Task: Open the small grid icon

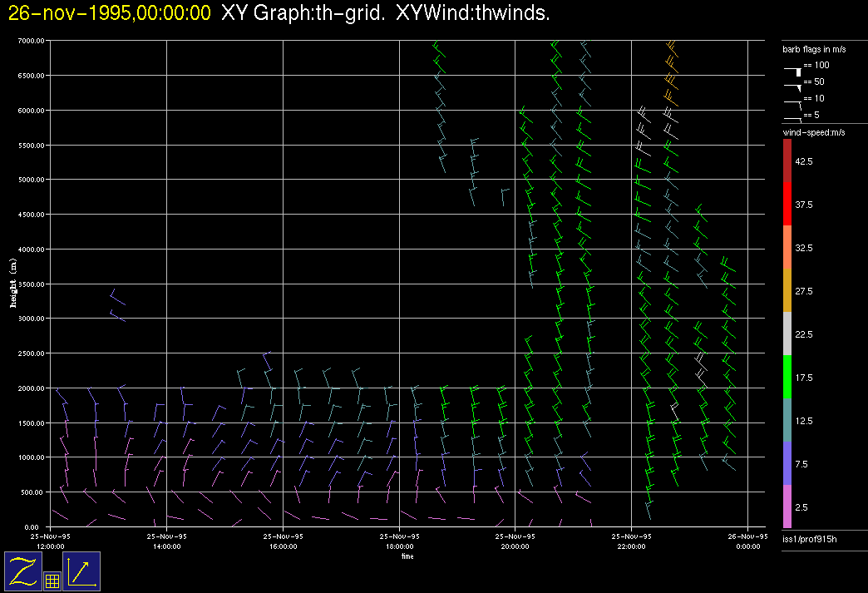Action: click(x=52, y=581)
